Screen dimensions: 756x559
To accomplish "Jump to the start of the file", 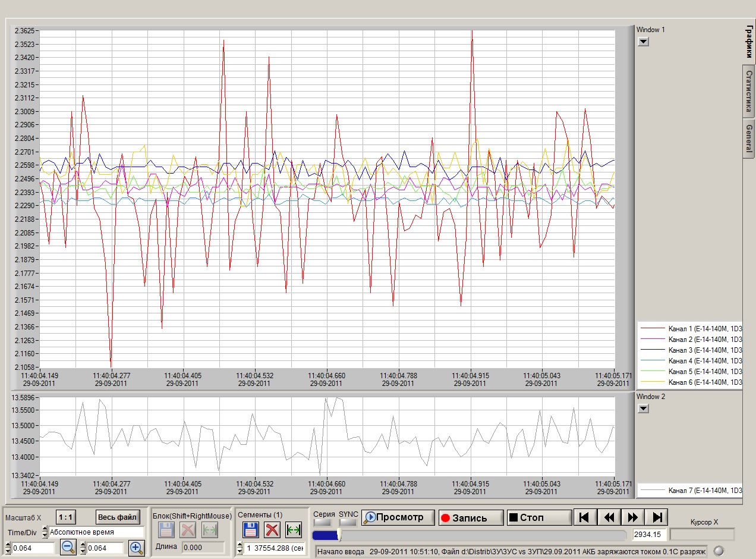I will (585, 517).
